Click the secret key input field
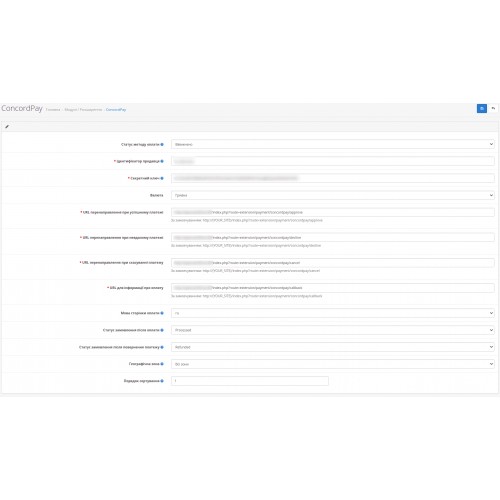 333,178
